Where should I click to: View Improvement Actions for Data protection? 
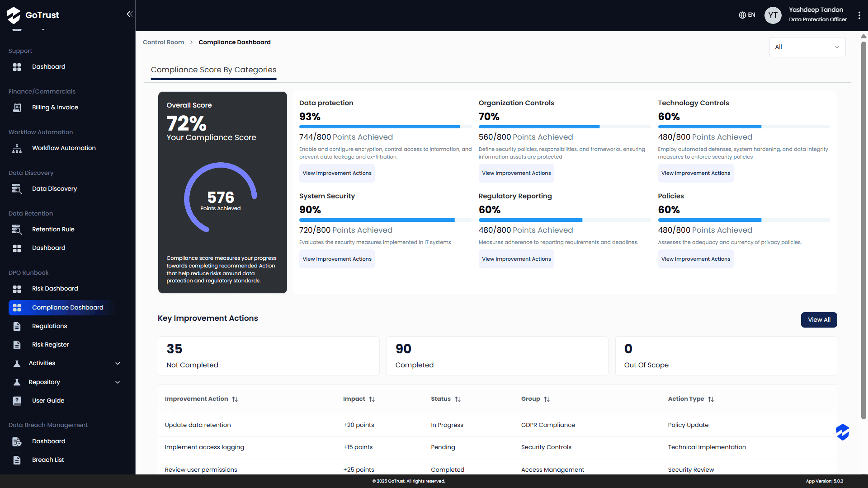click(x=337, y=174)
